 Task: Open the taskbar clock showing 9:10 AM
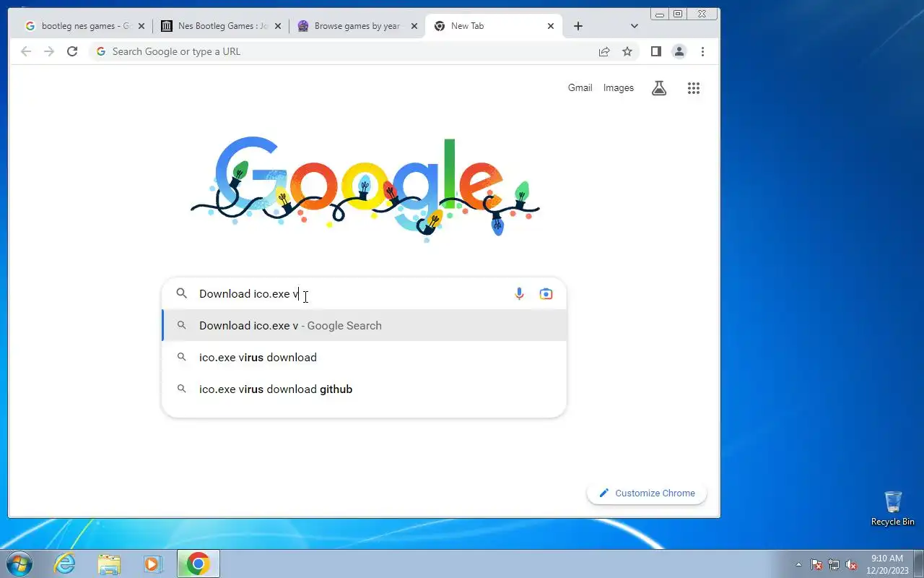[887, 564]
